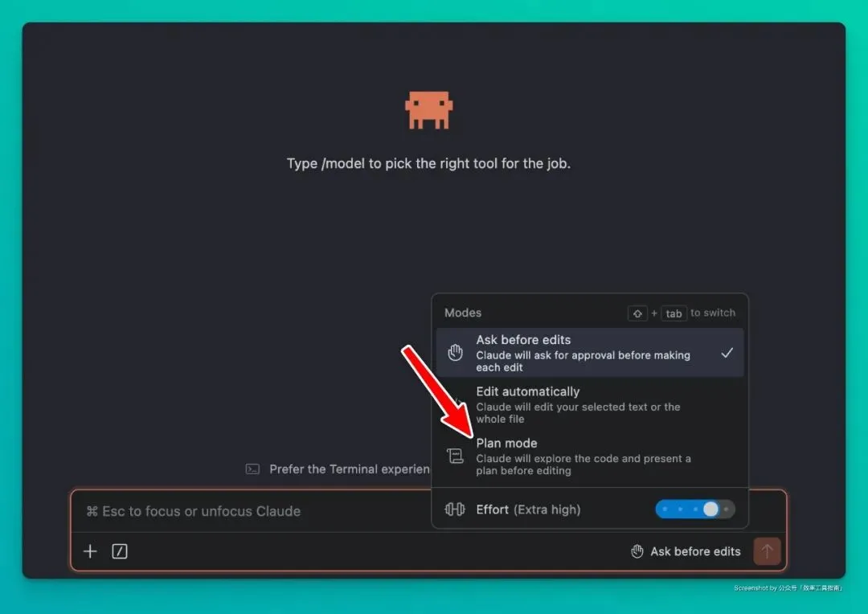Click the orange send arrow button
The height and width of the screenshot is (614, 868).
(767, 551)
